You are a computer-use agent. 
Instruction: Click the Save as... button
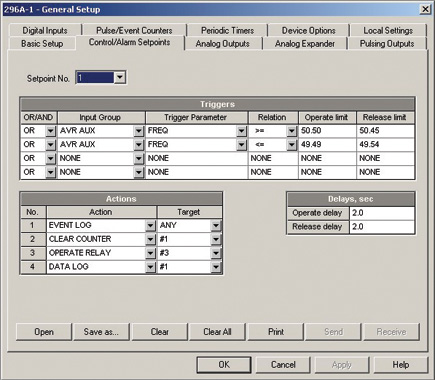tap(101, 332)
